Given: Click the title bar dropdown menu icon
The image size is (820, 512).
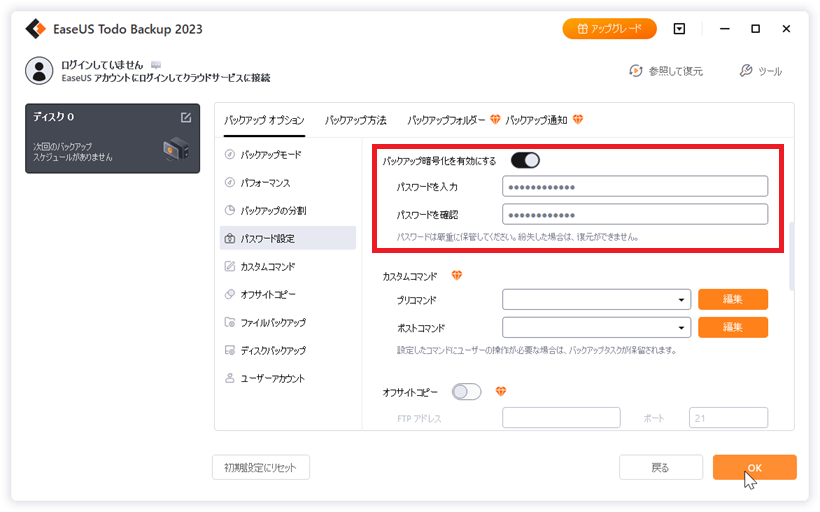Looking at the screenshot, I should click(679, 29).
